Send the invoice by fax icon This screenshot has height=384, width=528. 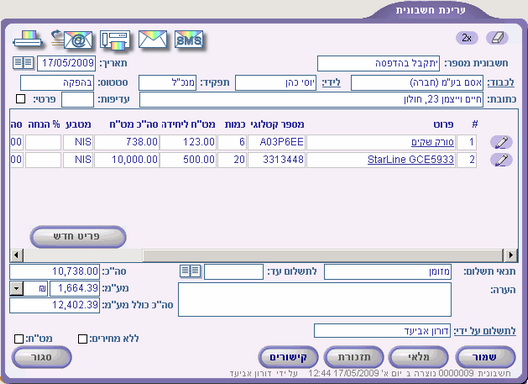click(x=115, y=40)
